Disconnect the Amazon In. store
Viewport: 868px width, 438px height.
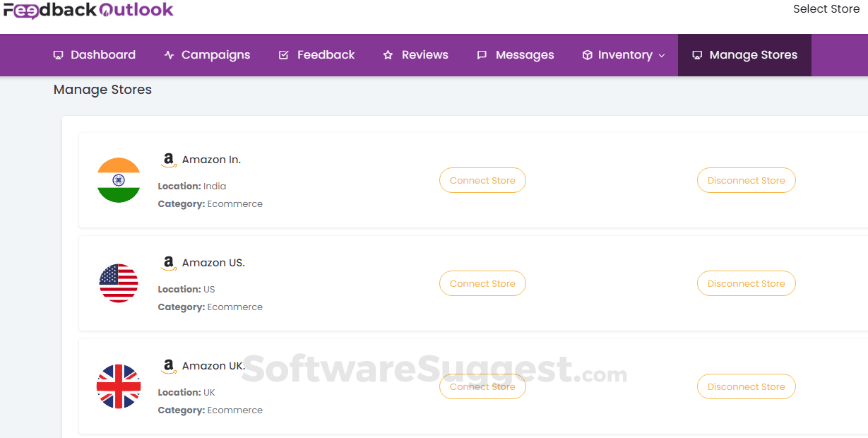[x=746, y=180]
